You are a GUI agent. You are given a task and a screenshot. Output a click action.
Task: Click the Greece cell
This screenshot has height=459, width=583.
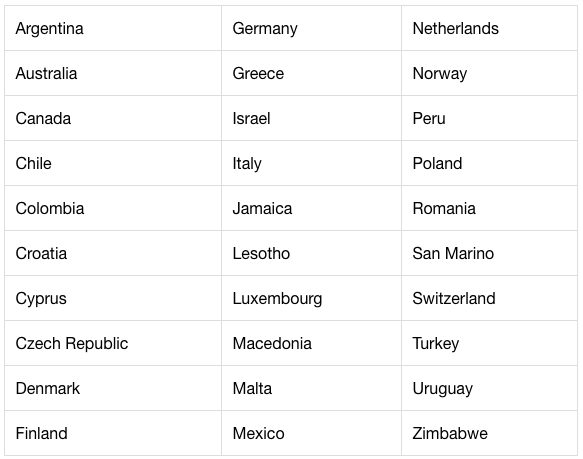click(312, 73)
